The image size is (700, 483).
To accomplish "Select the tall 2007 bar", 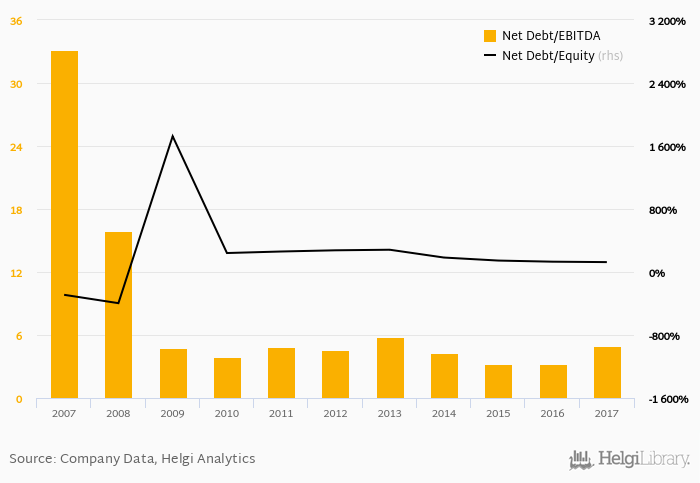I will (x=64, y=225).
